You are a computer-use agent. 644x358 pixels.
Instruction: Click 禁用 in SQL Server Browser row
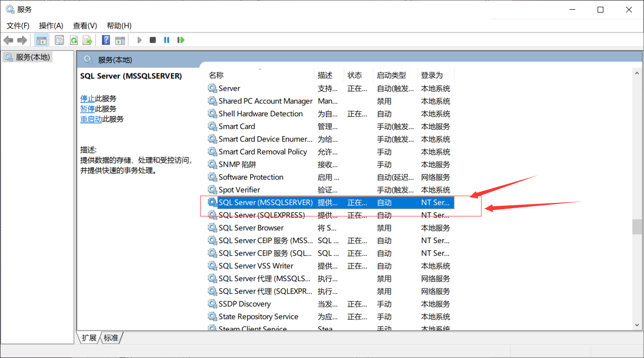point(384,228)
